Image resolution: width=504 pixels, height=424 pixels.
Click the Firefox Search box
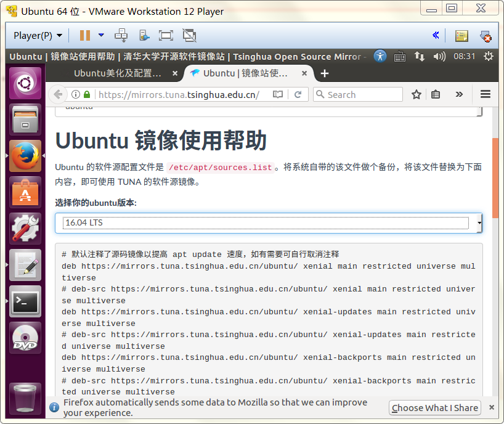(358, 94)
